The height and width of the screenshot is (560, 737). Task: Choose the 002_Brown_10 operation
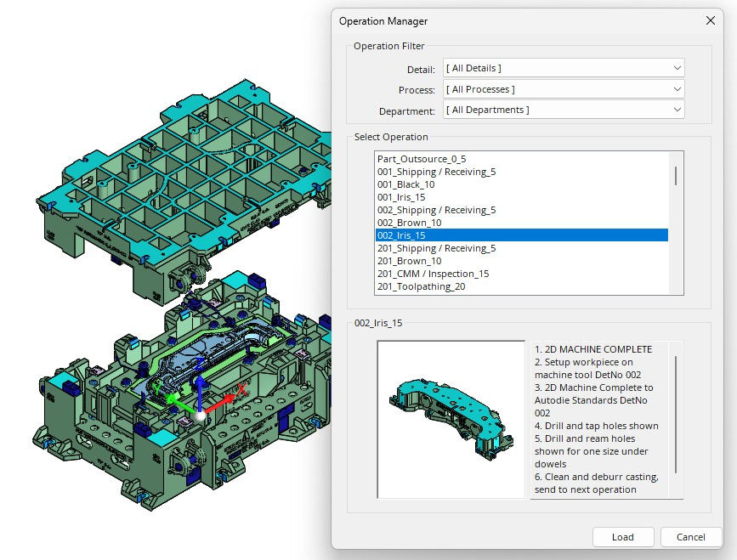click(522, 222)
